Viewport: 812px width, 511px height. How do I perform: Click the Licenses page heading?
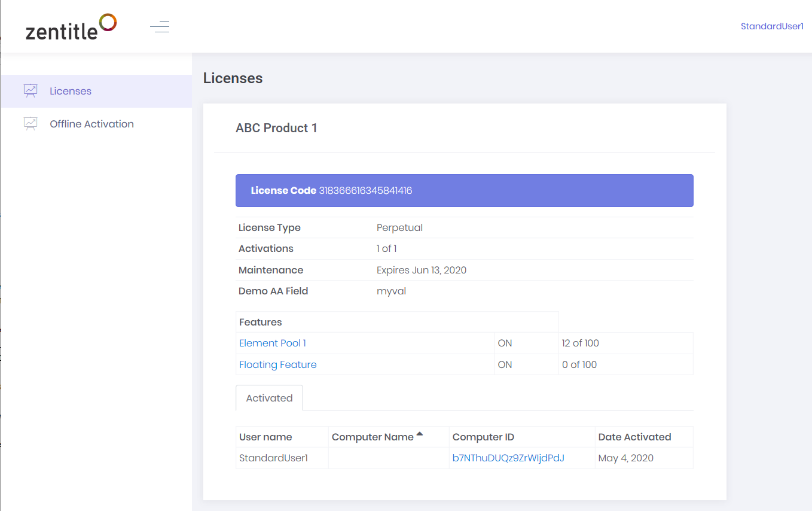(233, 78)
